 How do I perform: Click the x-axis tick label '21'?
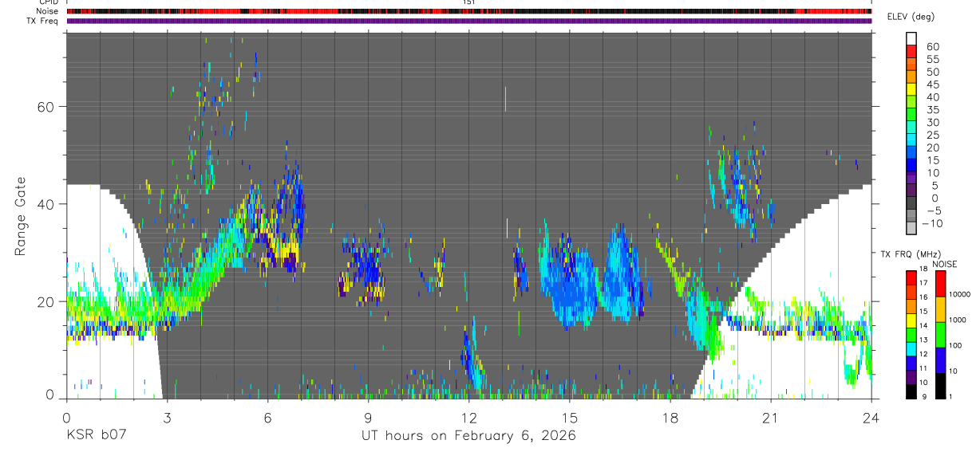coord(770,418)
